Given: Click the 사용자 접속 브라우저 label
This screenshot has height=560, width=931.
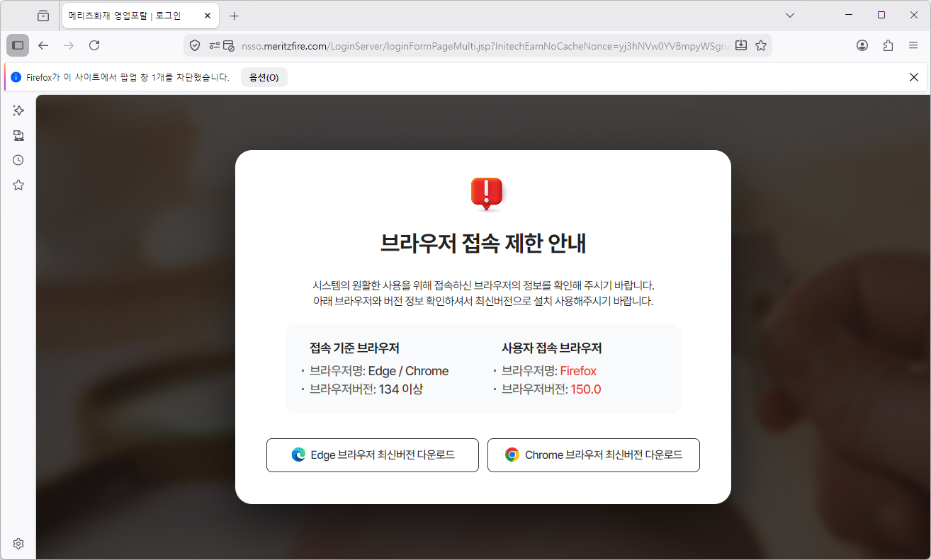Looking at the screenshot, I should tap(552, 348).
